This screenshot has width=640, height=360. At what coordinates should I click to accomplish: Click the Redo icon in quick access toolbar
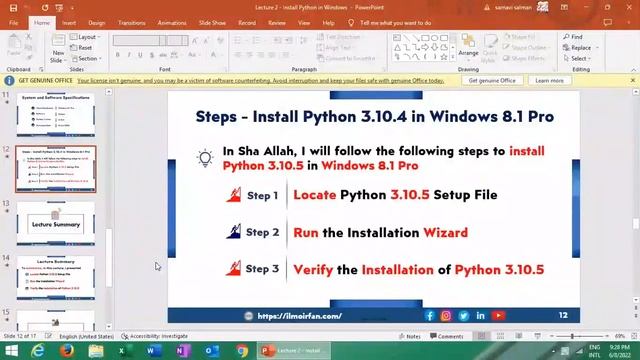(44, 8)
